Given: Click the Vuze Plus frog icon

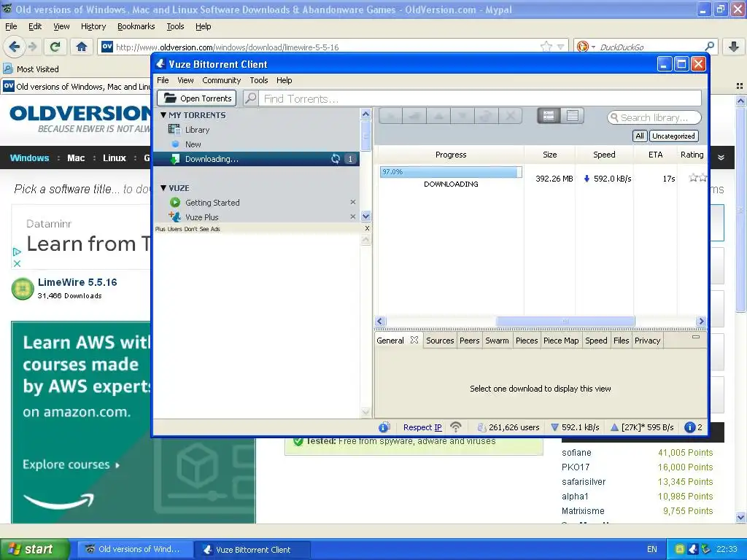Looking at the screenshot, I should [174, 217].
